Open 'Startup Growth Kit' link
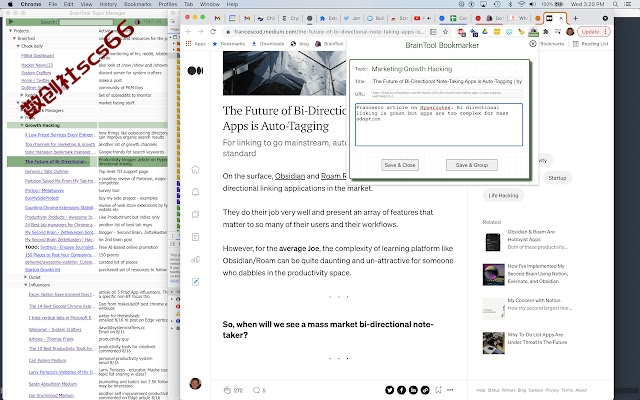The width and height of the screenshot is (640, 400). pos(42,270)
